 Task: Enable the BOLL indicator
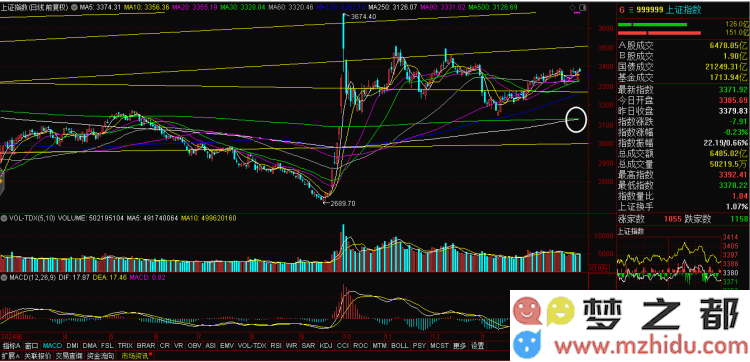point(399,346)
